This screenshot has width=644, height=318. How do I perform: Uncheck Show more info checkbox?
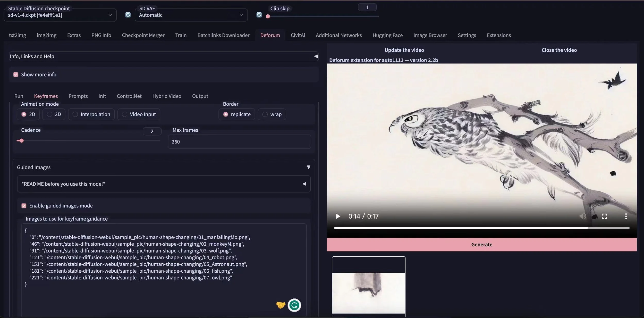pos(16,74)
